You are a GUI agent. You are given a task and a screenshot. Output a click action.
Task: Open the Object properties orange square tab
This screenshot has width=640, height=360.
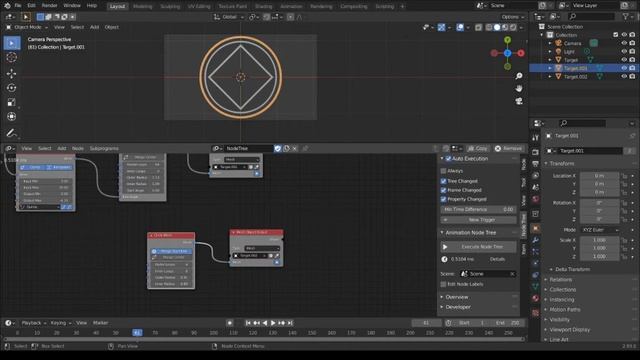pyautogui.click(x=536, y=229)
